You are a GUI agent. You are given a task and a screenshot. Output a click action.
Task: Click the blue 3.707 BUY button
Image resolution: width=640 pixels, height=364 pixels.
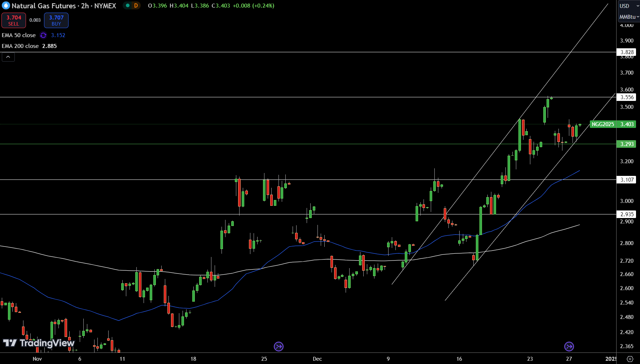pos(56,21)
